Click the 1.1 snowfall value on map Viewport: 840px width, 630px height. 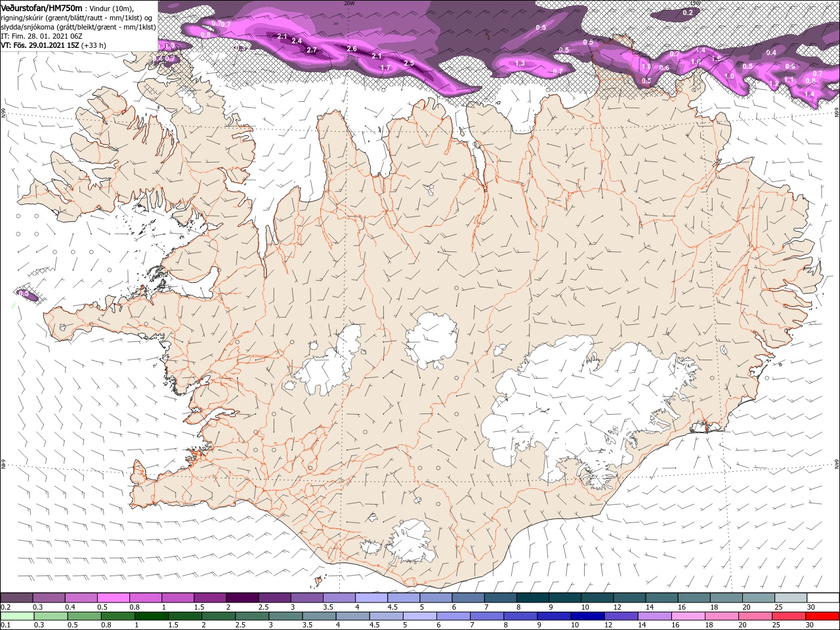point(789,80)
